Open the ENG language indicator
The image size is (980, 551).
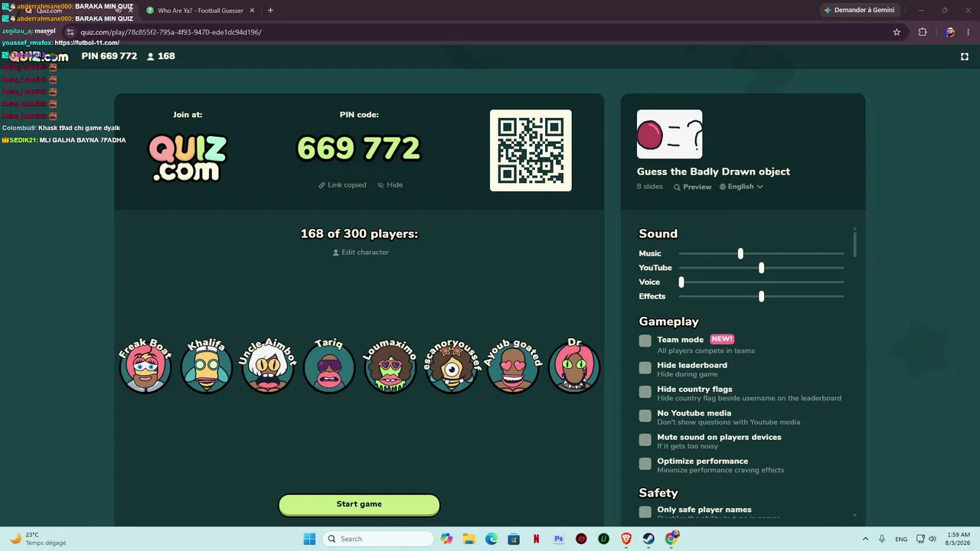[901, 539]
